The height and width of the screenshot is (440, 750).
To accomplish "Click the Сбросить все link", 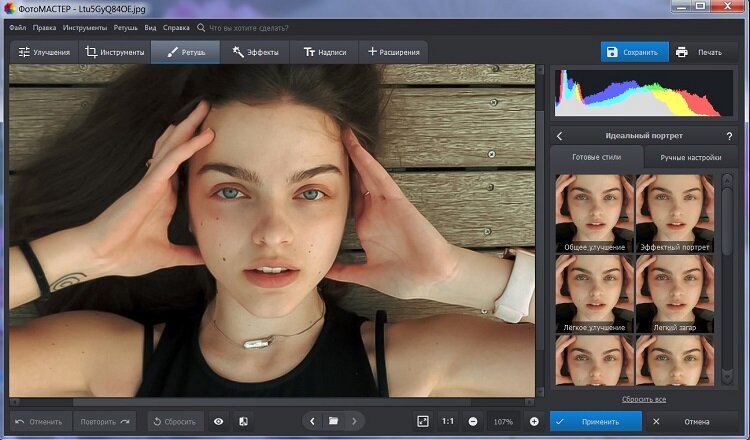I will 644,399.
